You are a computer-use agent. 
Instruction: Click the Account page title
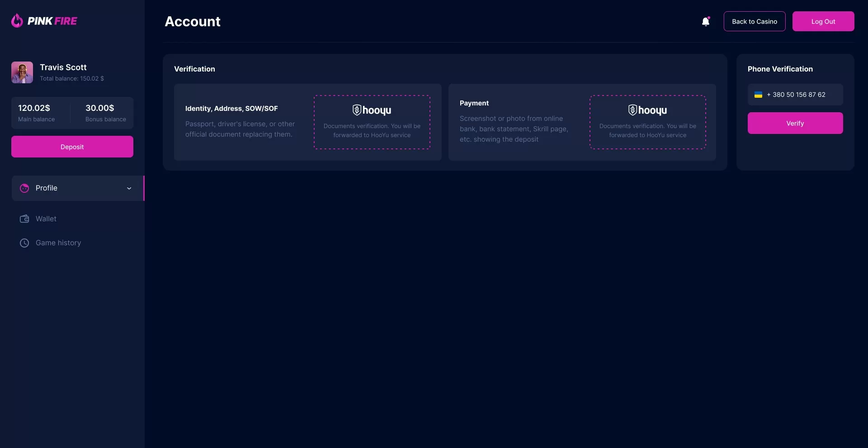click(x=193, y=21)
